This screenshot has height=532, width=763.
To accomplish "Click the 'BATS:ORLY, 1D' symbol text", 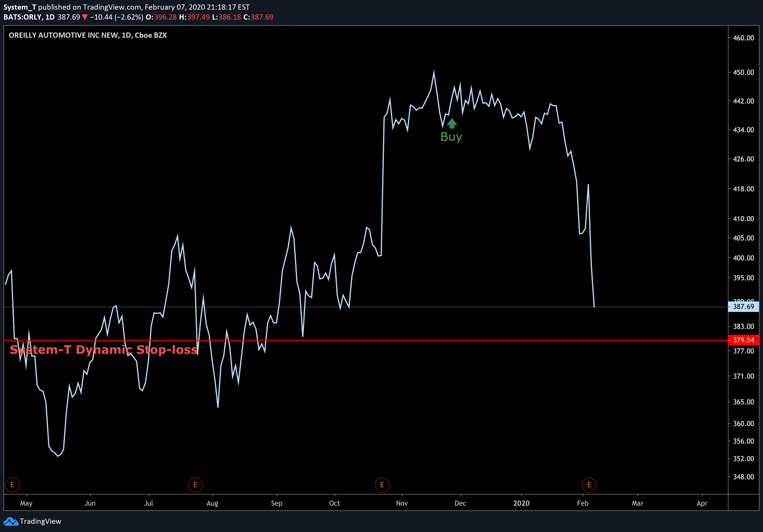I will [29, 17].
